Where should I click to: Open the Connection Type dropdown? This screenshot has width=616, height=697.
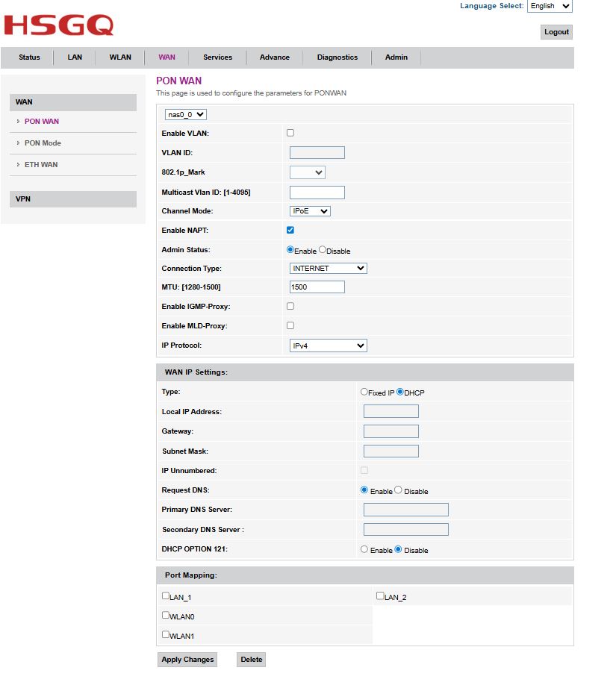pyautogui.click(x=328, y=268)
